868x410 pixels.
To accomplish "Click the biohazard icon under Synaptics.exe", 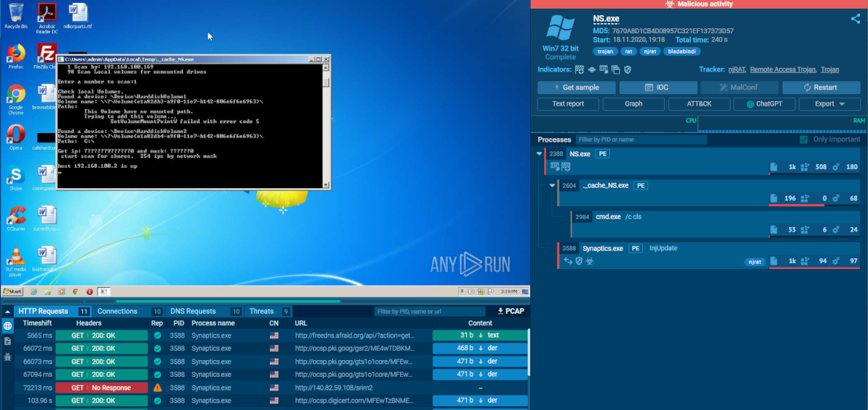I will [588, 261].
